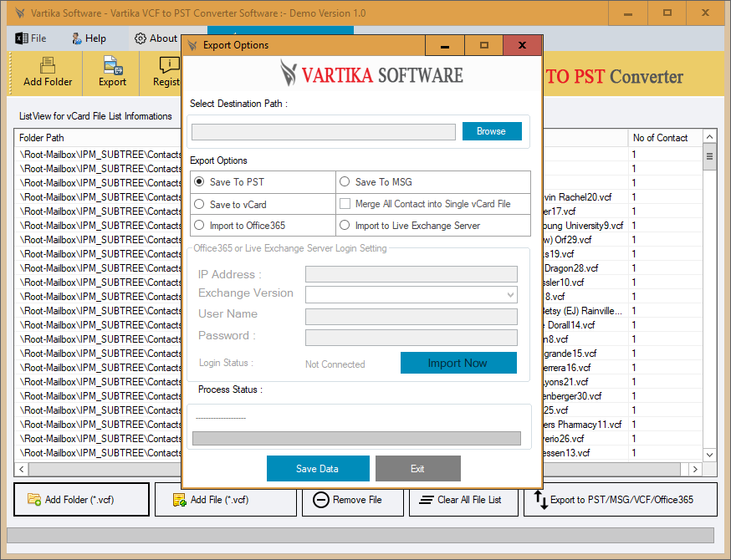Click the Vartika logo in Export Options title bar
Screen dimensions: 731x560
tap(192, 45)
